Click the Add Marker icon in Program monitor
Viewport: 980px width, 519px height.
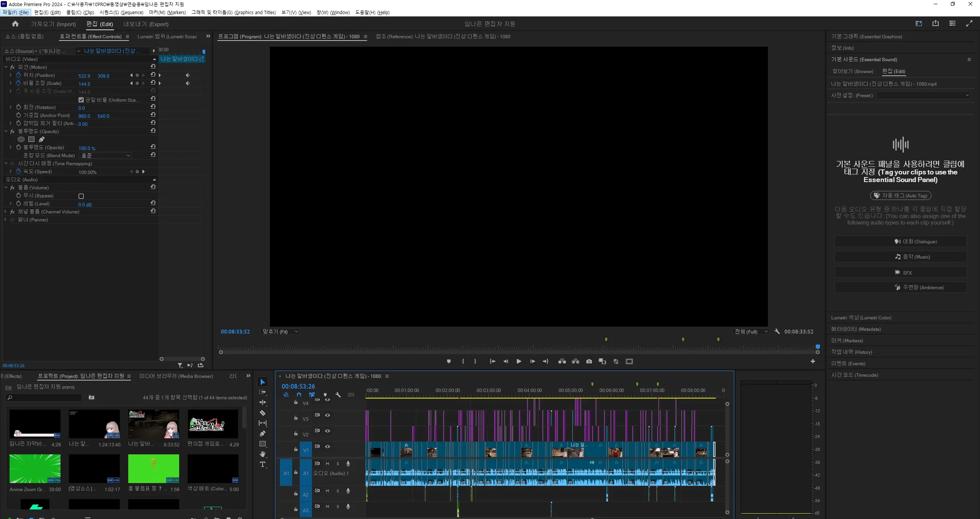point(449,361)
